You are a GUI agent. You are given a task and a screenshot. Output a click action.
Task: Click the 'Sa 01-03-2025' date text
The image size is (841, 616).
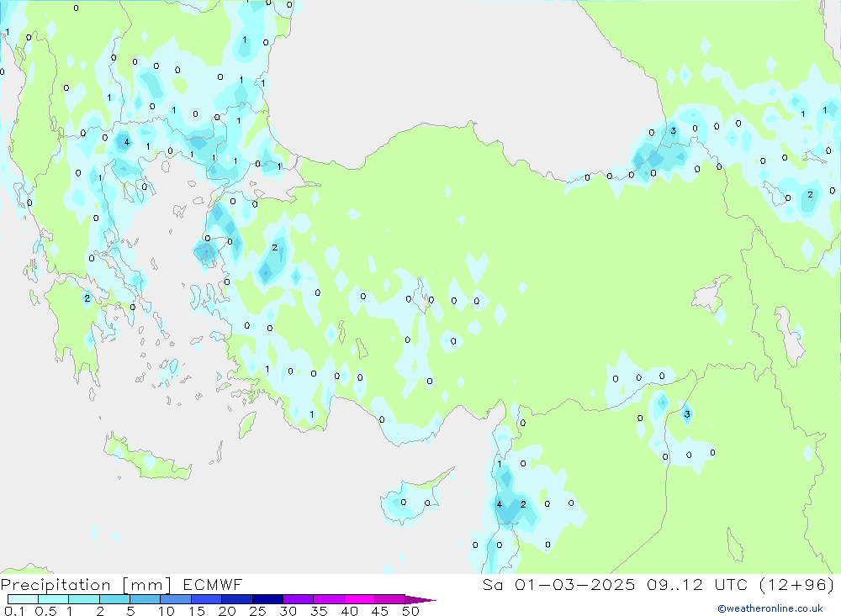tap(558, 585)
